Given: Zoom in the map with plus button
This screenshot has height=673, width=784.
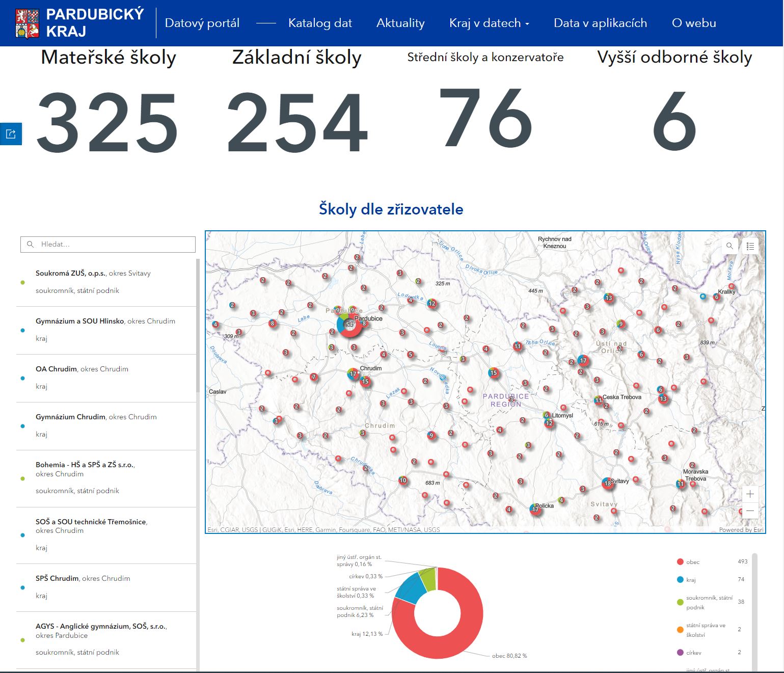Looking at the screenshot, I should click(x=750, y=494).
